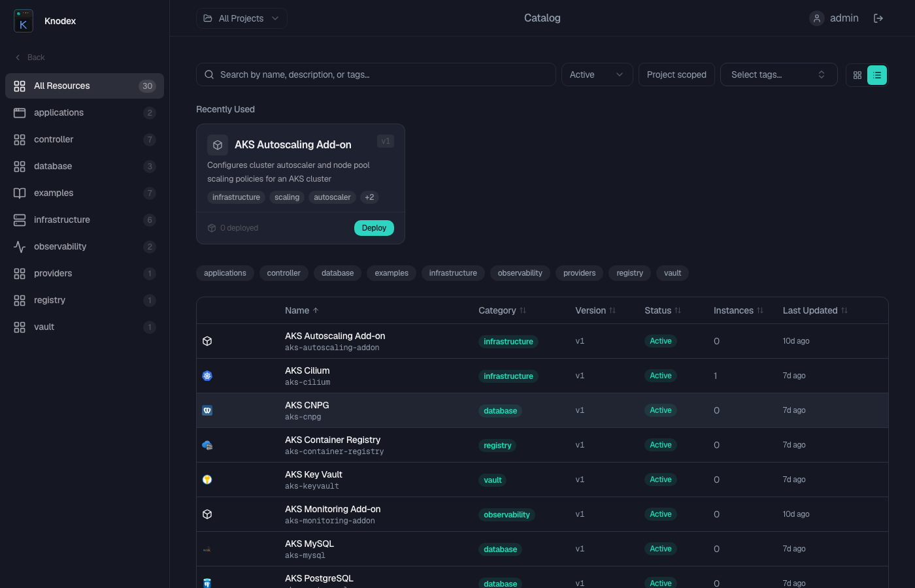Click the AKS Key Vault shield icon
Viewport: 915px width, 588px height.
click(x=207, y=479)
